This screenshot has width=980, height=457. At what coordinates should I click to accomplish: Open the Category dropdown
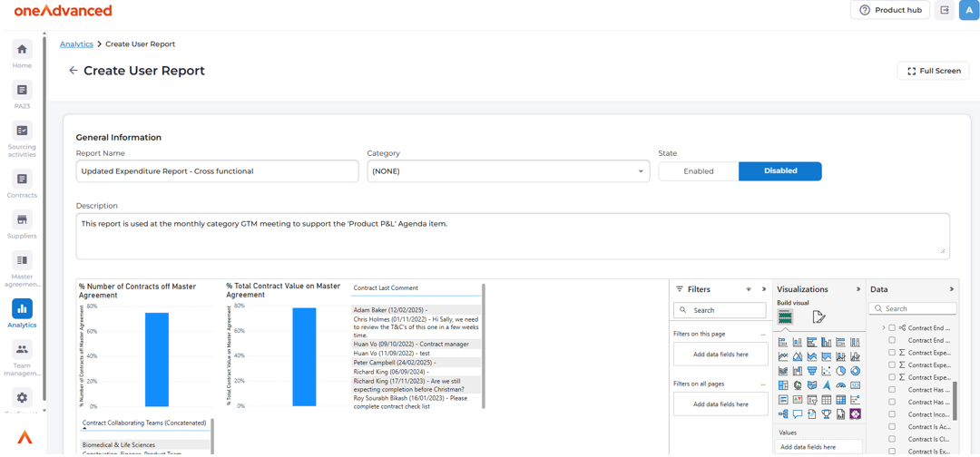point(508,171)
